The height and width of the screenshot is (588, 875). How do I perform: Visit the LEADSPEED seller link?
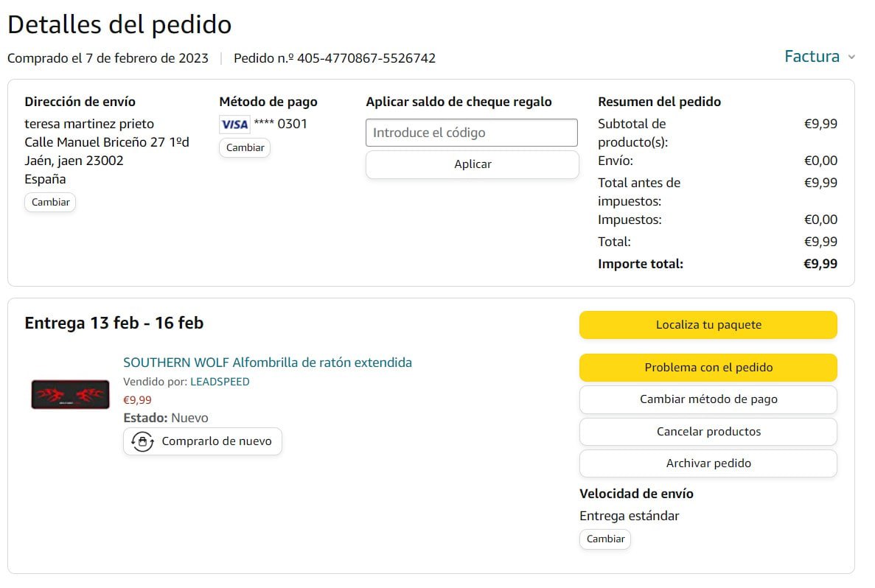click(220, 382)
